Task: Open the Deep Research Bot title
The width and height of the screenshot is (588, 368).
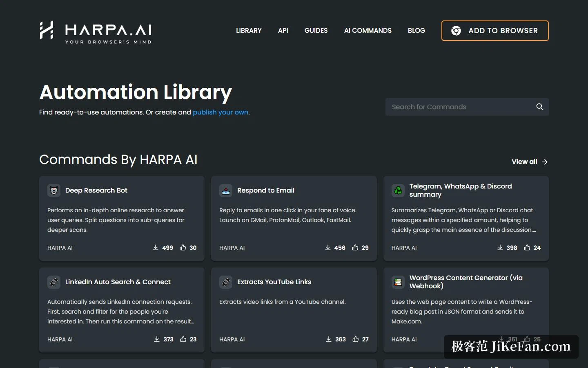Action: tap(96, 191)
